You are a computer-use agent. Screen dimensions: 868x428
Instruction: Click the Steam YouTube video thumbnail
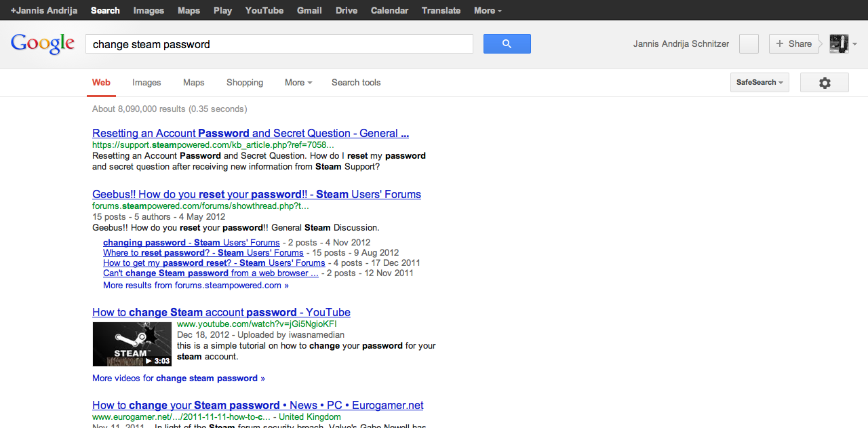pyautogui.click(x=132, y=345)
